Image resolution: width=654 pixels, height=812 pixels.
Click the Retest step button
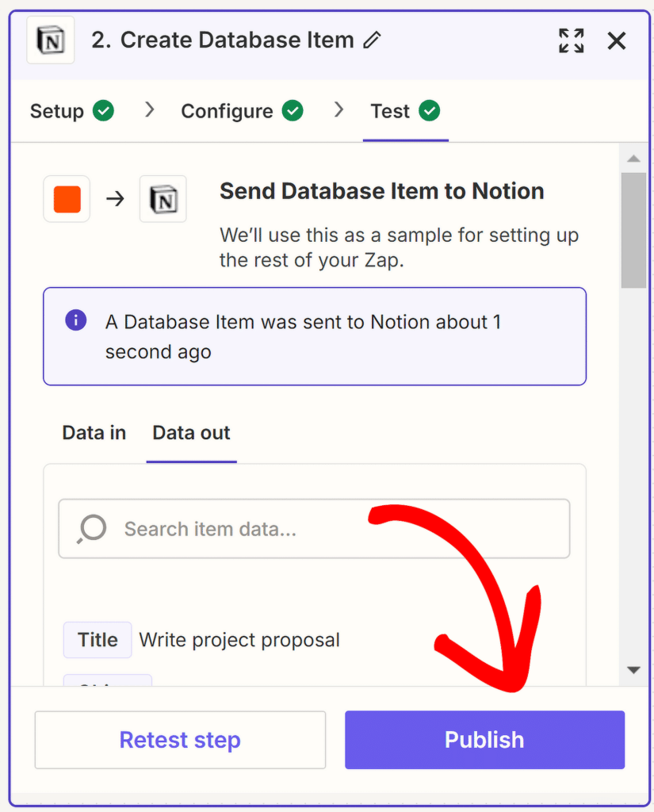(180, 740)
